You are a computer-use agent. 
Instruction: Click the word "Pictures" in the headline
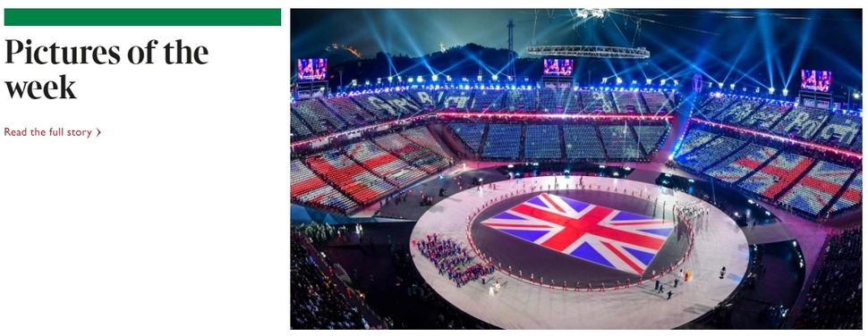(63, 55)
